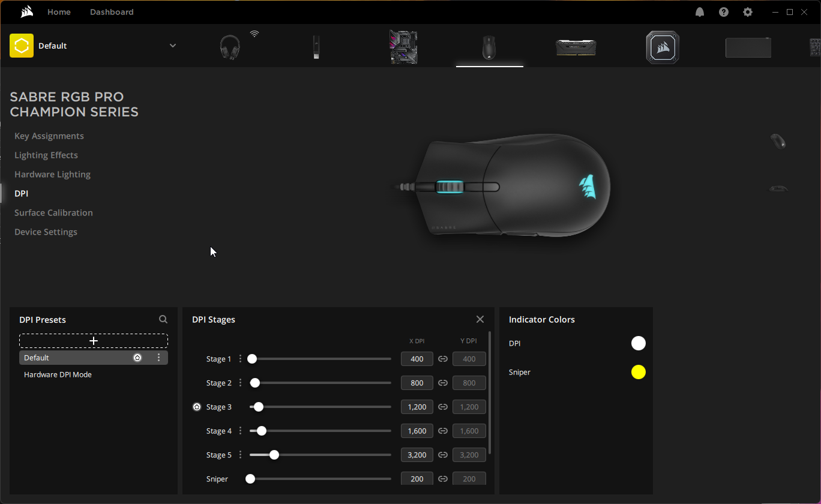Screen dimensions: 821x504
Task: Expand the Default profile dropdown
Action: click(173, 46)
